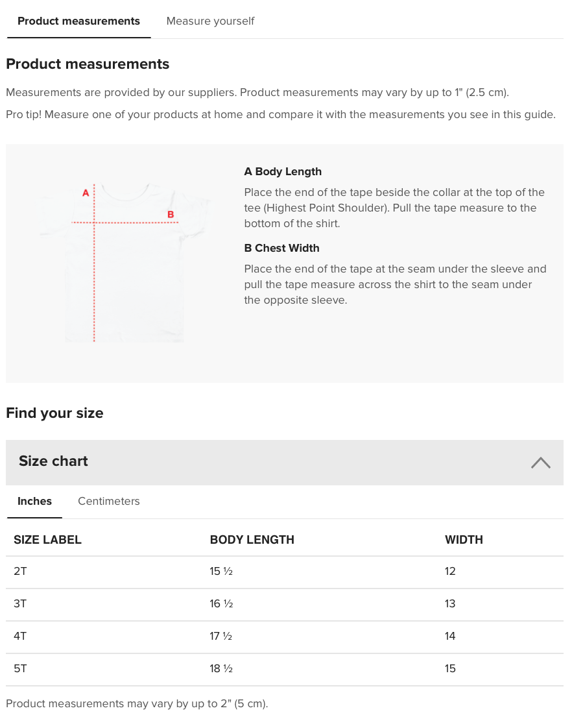The width and height of the screenshot is (572, 728).
Task: Select the 3T size row label
Action: (20, 604)
